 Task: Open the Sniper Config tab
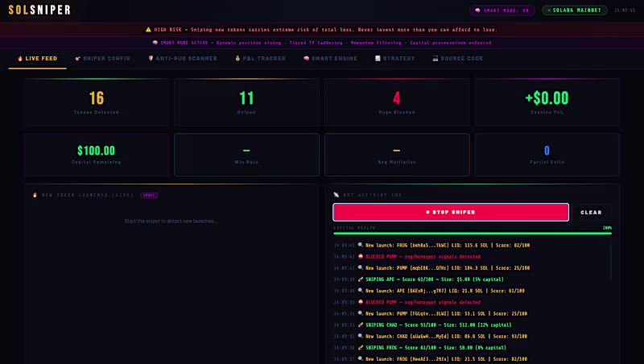pyautogui.click(x=102, y=58)
